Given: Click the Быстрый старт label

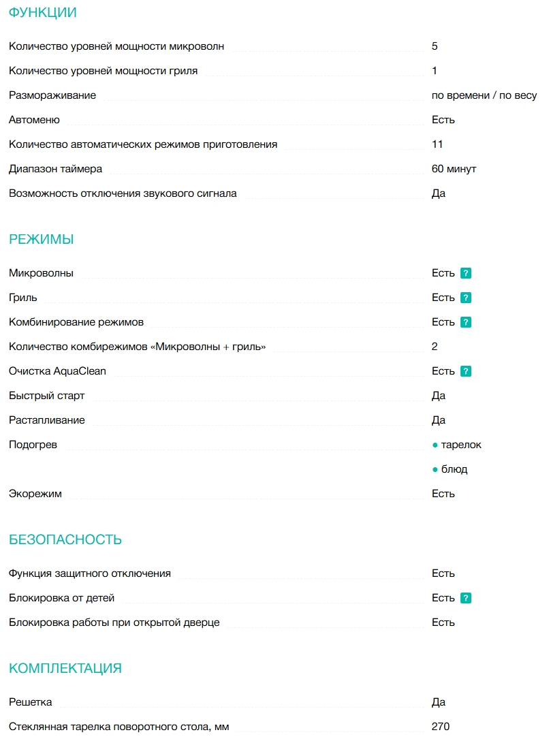Looking at the screenshot, I should pyautogui.click(x=47, y=396).
